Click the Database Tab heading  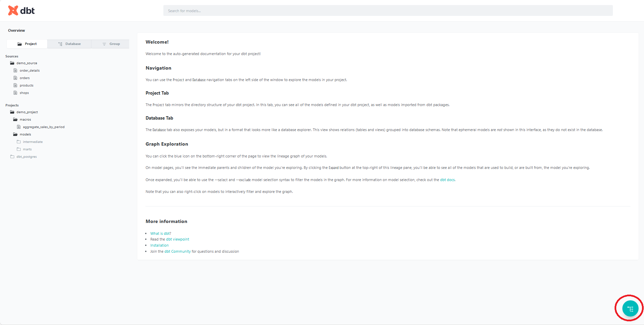click(x=159, y=118)
